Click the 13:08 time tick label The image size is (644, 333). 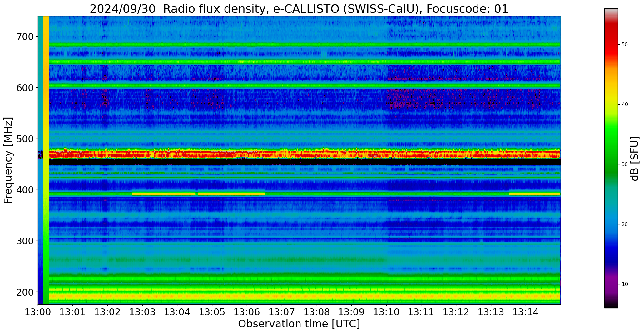tap(317, 312)
